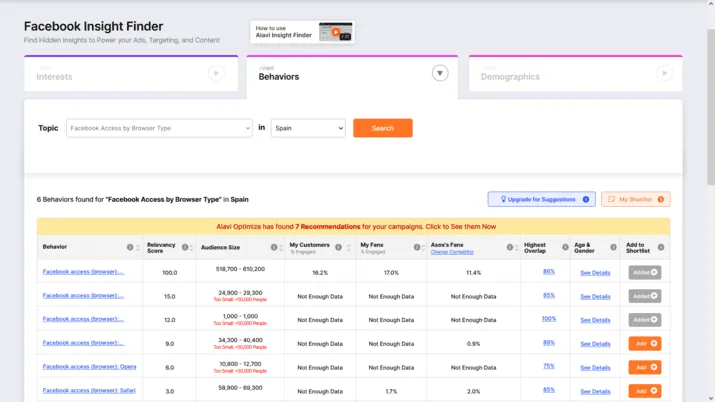Click info icon beside Relevancy Score header
This screenshot has height=402, width=715.
click(185, 247)
